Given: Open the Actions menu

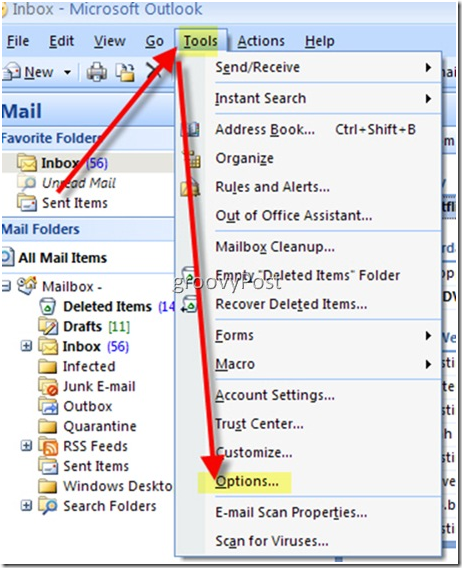Looking at the screenshot, I should click(261, 41).
